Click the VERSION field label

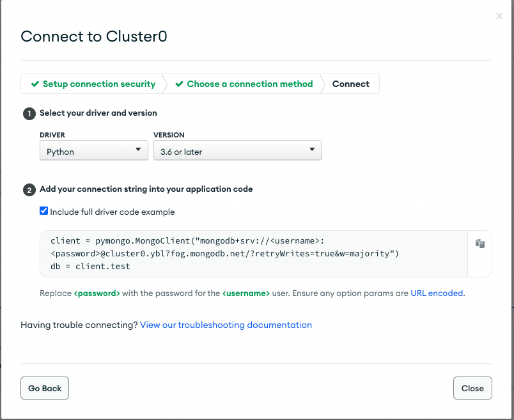[169, 136]
